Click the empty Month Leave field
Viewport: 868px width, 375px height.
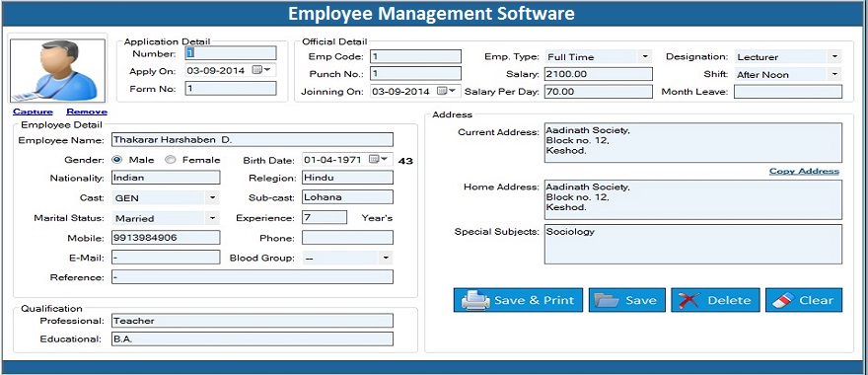[x=788, y=92]
